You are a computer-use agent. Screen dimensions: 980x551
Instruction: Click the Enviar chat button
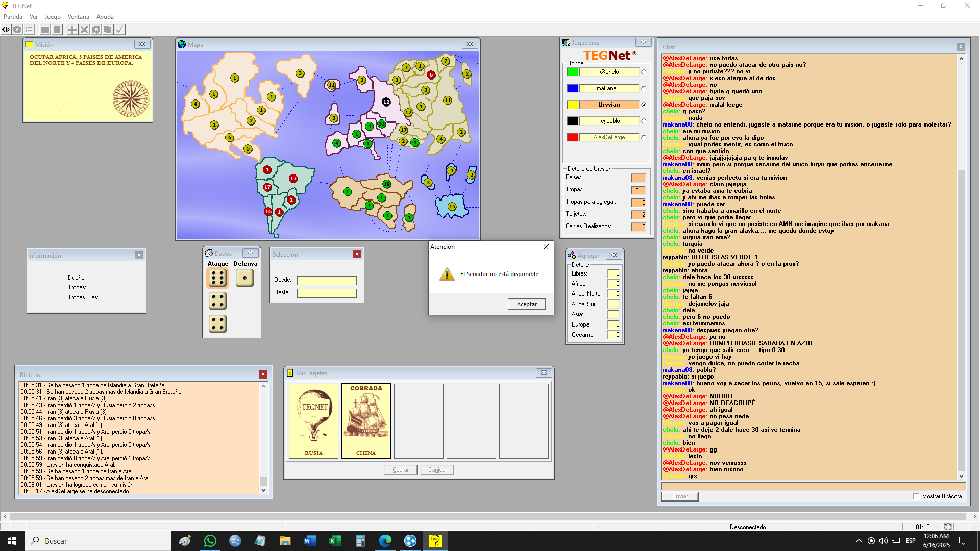[680, 496]
